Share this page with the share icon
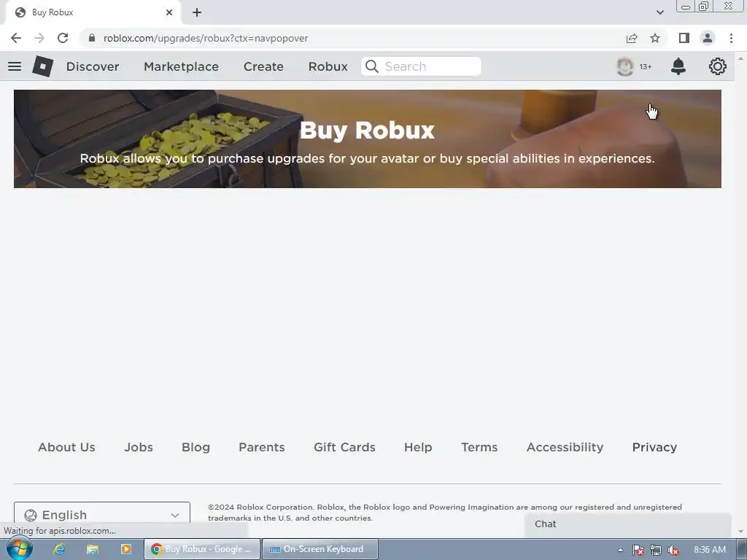Viewport: 747px width, 560px height. point(632,38)
